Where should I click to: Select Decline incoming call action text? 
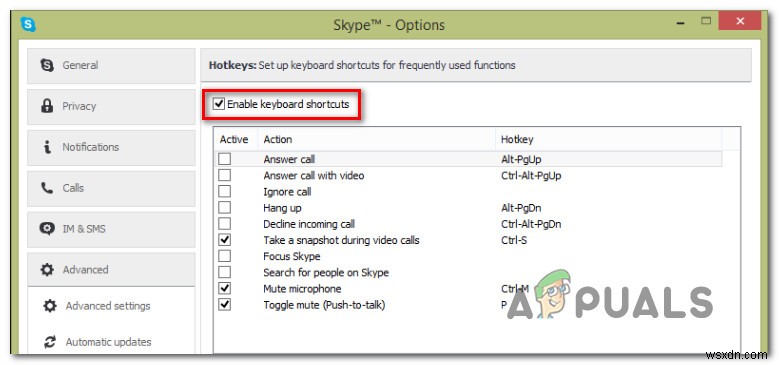309,224
